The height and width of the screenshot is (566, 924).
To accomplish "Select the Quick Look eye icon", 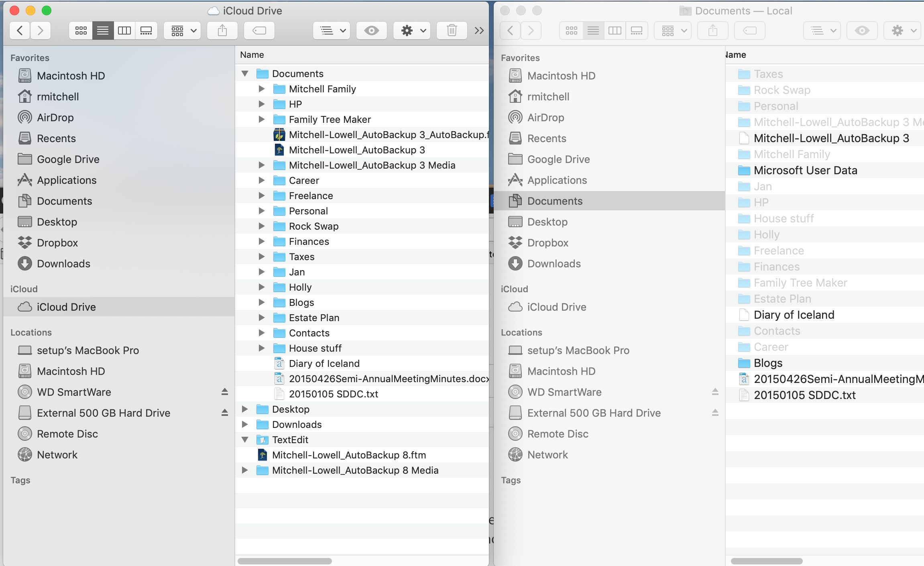I will click(x=372, y=31).
